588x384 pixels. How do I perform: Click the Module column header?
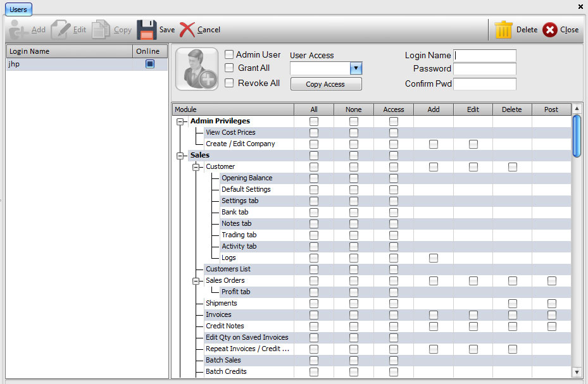coord(234,109)
